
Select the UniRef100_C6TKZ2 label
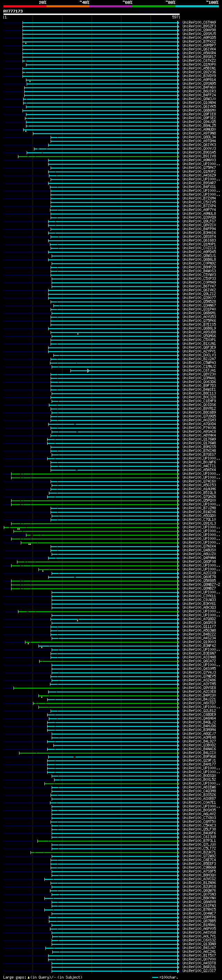click(199, 60)
